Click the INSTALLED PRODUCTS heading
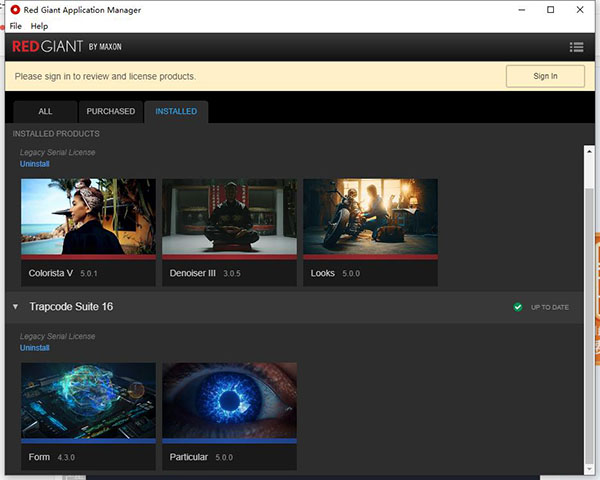This screenshot has height=480, width=600. point(56,134)
